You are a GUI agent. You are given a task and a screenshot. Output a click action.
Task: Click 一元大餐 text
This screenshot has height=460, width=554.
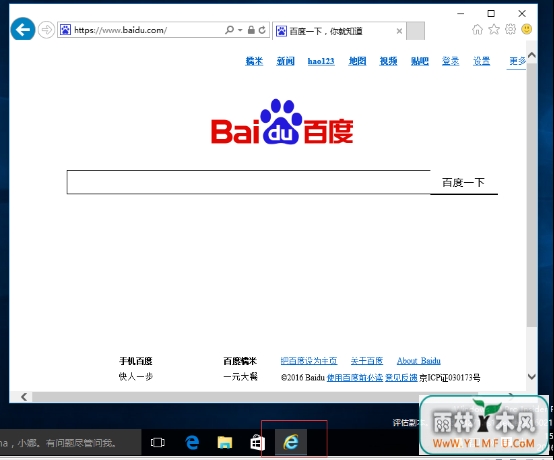(240, 377)
